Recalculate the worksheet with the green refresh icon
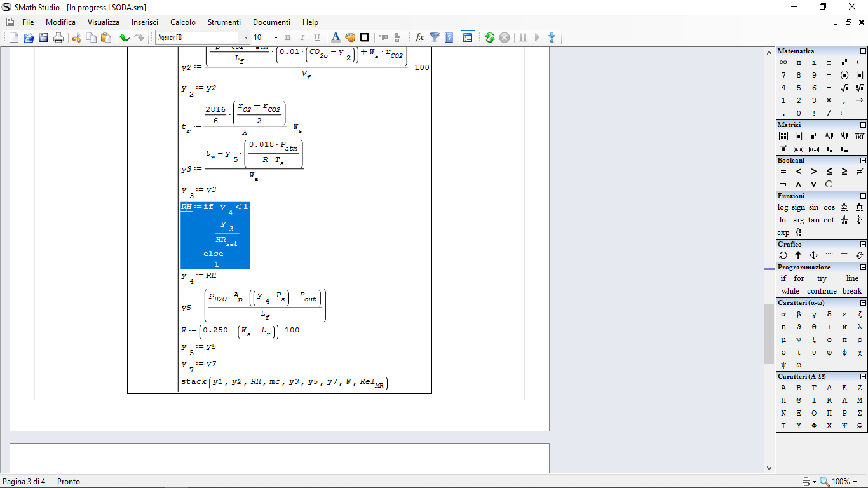This screenshot has height=488, width=868. click(489, 37)
